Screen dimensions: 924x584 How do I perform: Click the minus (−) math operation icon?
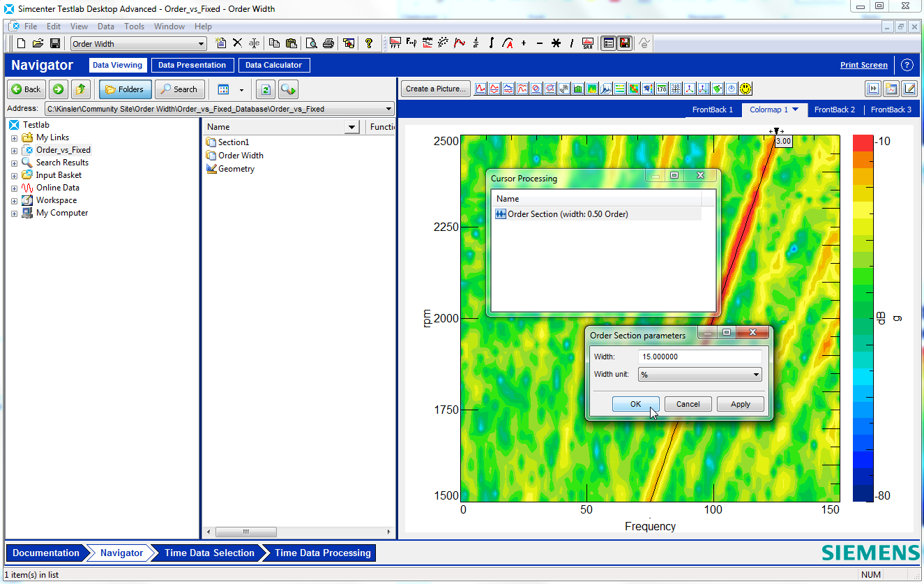click(x=540, y=43)
